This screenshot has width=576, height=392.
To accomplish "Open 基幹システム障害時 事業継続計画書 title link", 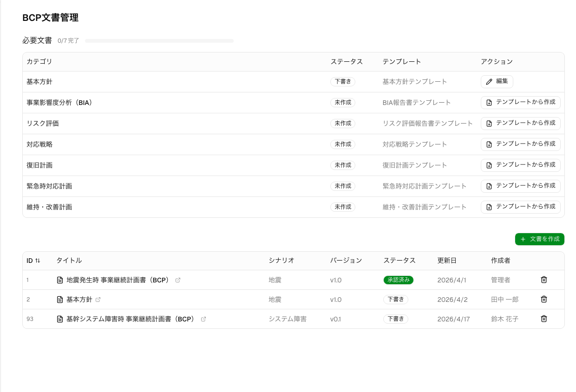I will [x=131, y=319].
